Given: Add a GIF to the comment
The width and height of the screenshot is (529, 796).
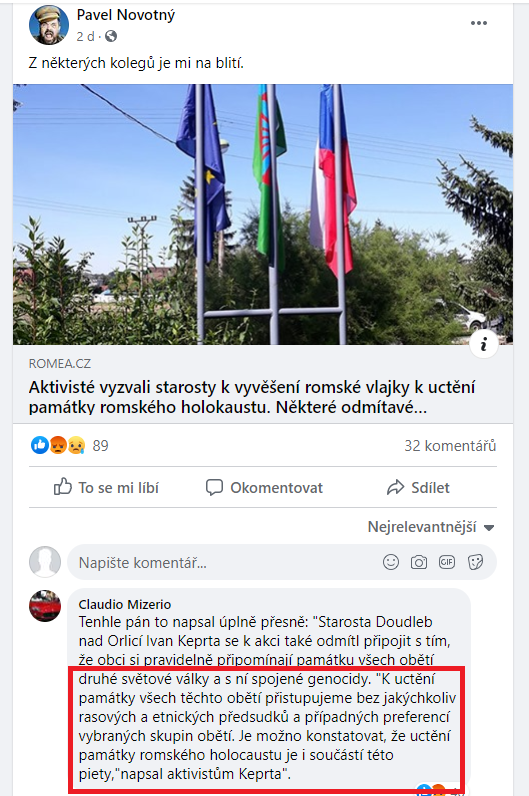Looking at the screenshot, I should coord(447,562).
